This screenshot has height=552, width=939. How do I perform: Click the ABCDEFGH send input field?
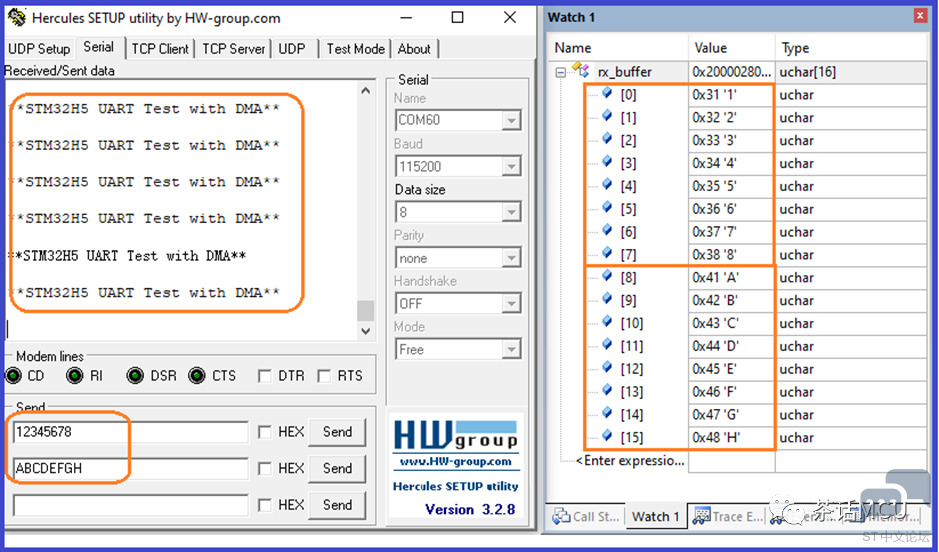point(131,469)
